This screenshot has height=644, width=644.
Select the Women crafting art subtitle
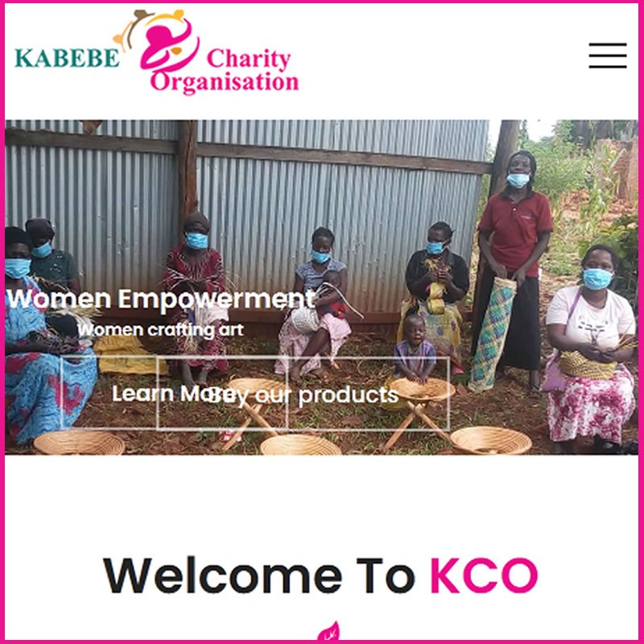click(160, 330)
